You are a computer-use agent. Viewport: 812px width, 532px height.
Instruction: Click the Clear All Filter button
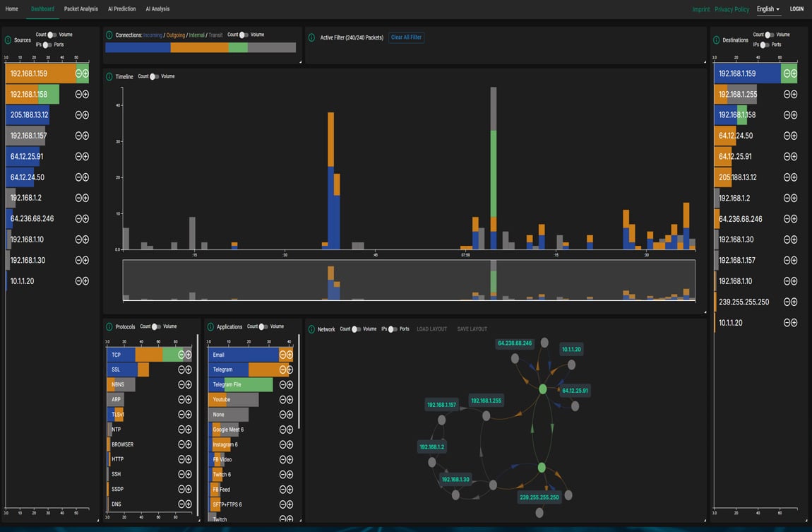(406, 37)
